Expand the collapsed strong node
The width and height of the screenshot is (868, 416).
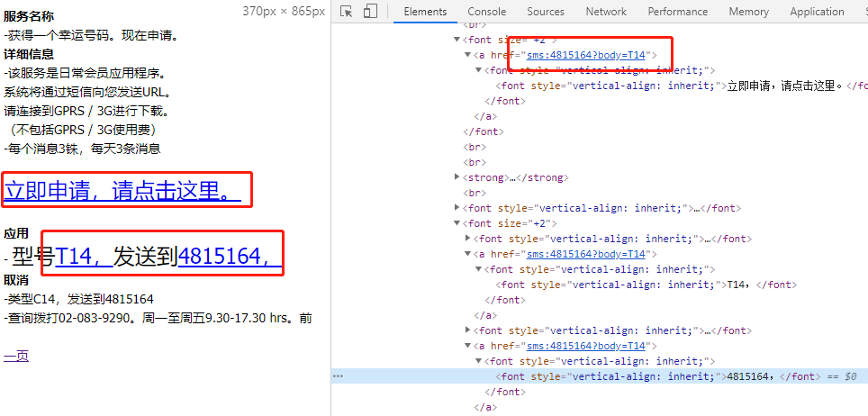(457, 177)
